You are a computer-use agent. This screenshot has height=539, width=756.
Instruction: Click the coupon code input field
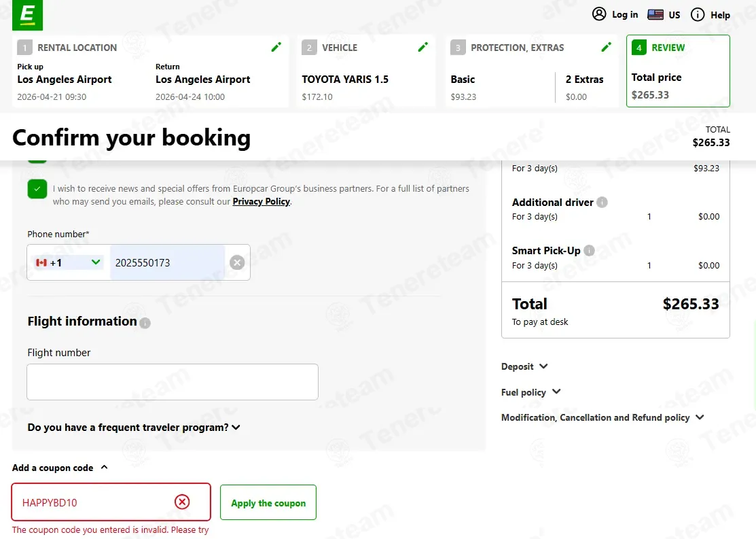pos(111,502)
